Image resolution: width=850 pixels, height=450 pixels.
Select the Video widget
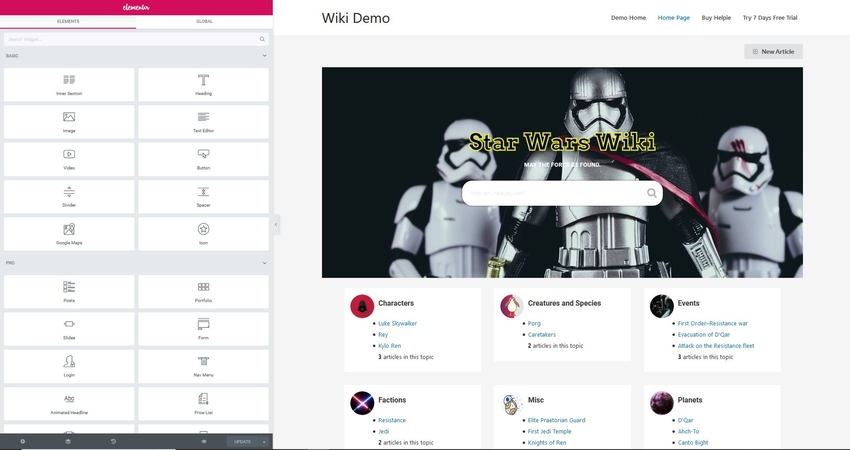point(69,159)
